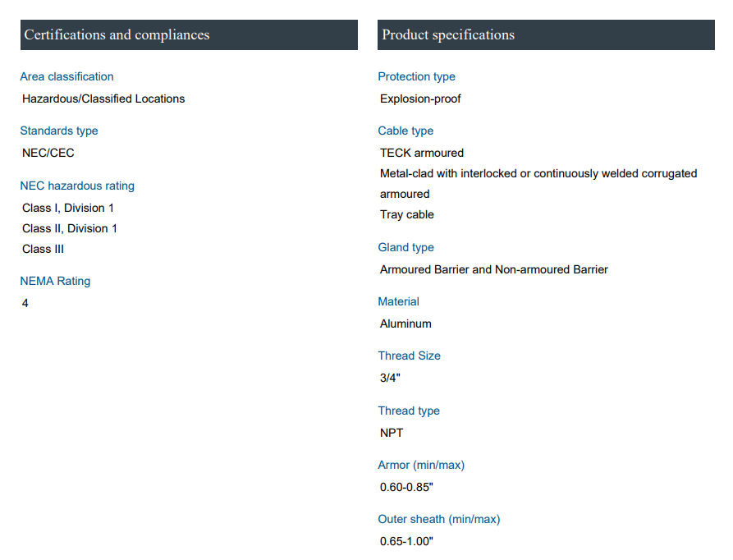Click the Product specifications header
733x560 pixels.
[448, 34]
